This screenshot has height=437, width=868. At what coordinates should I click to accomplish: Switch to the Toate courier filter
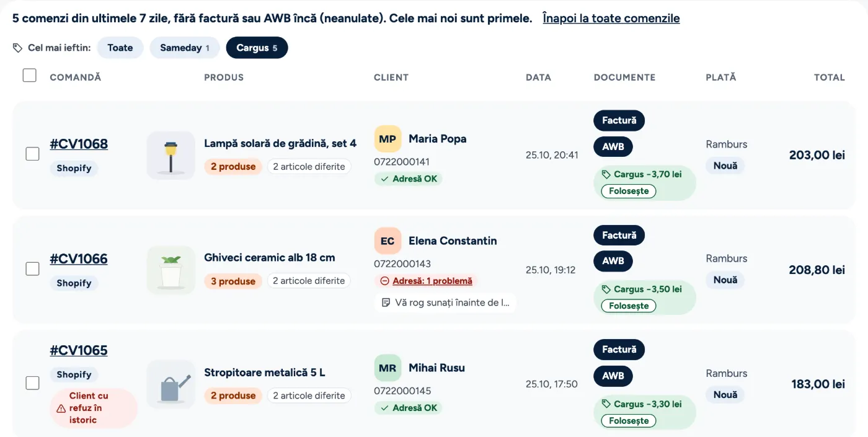(120, 48)
